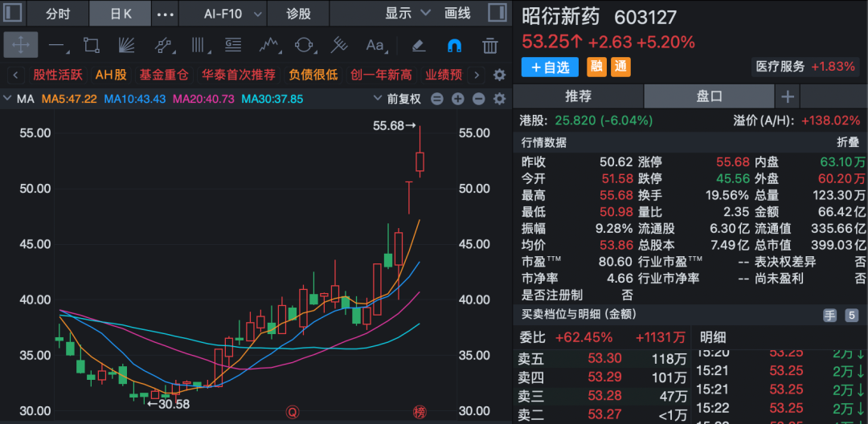The image size is (868, 424).
Task: Collapse market data via 折叠
Action: [847, 142]
